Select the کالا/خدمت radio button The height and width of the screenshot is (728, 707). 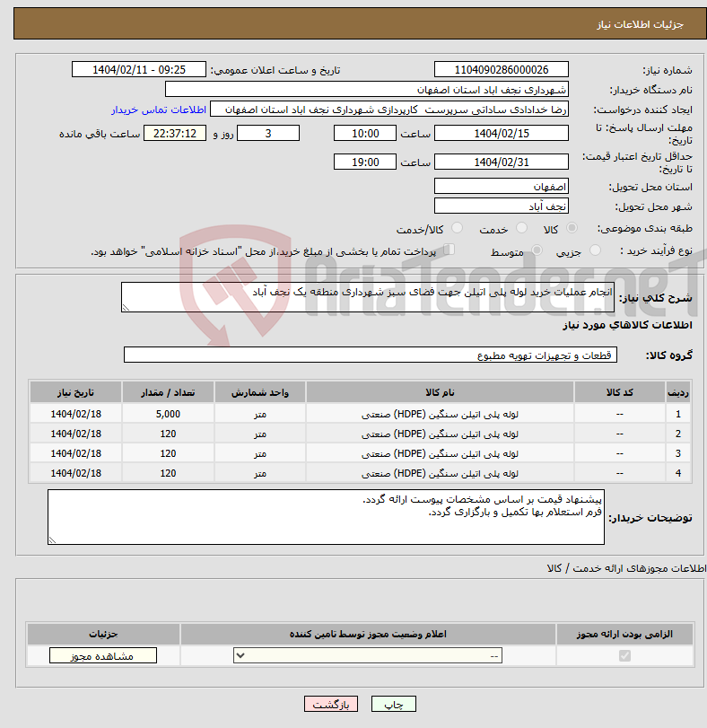click(x=457, y=228)
